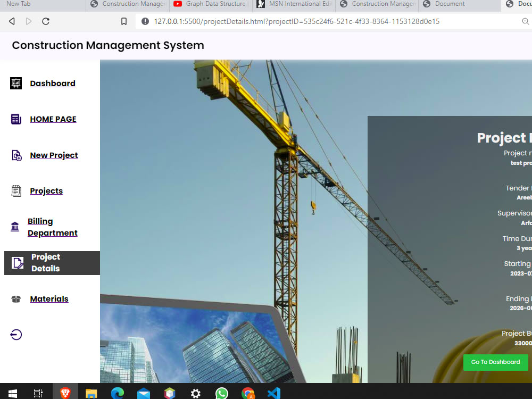Image resolution: width=532 pixels, height=399 pixels.
Task: Click the Go To Dashboard button
Action: [495, 362]
